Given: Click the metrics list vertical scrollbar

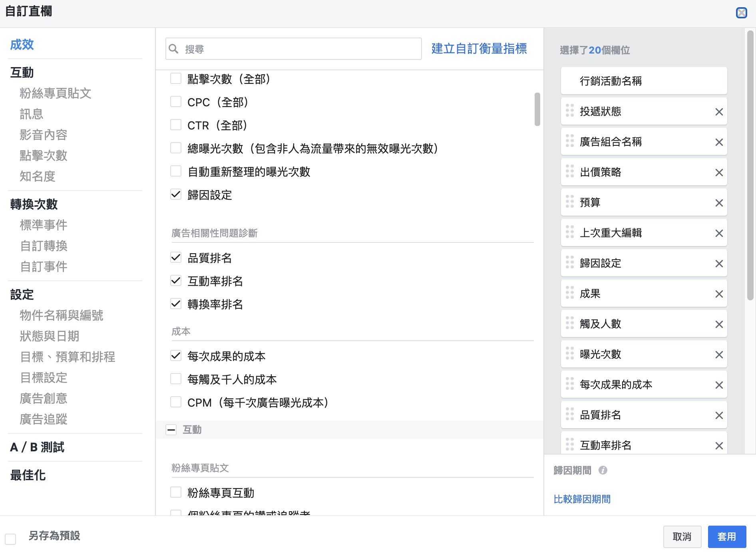Looking at the screenshot, I should [537, 109].
